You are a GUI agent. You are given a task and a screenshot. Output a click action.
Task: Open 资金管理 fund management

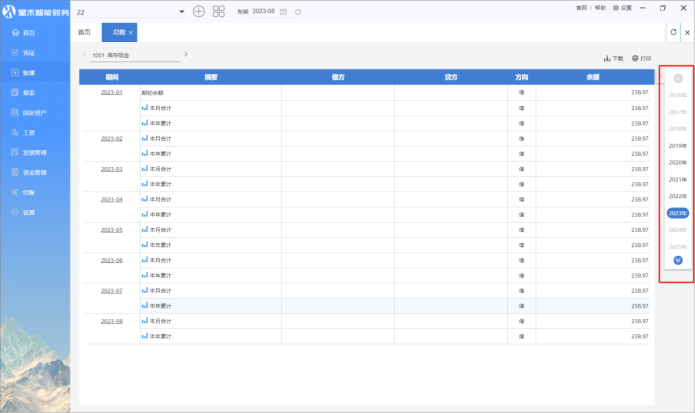pos(33,172)
